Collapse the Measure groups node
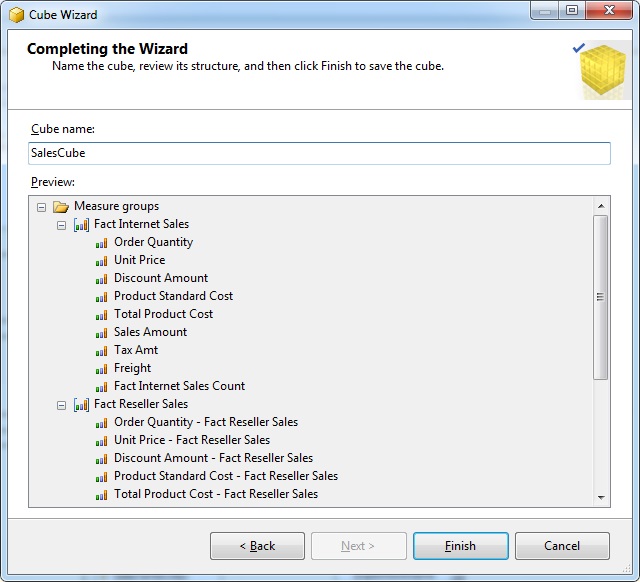This screenshot has height=582, width=640. pyautogui.click(x=41, y=207)
